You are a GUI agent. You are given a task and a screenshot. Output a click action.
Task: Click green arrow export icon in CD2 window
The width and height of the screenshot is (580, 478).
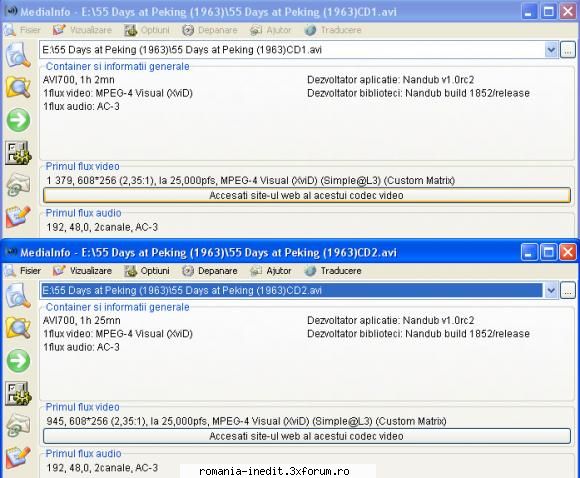click(x=18, y=360)
